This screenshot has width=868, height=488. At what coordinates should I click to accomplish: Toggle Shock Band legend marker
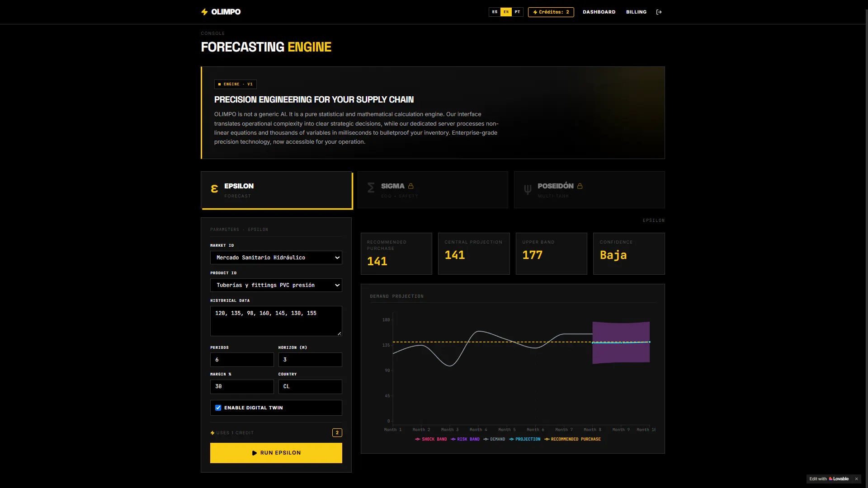tap(418, 439)
